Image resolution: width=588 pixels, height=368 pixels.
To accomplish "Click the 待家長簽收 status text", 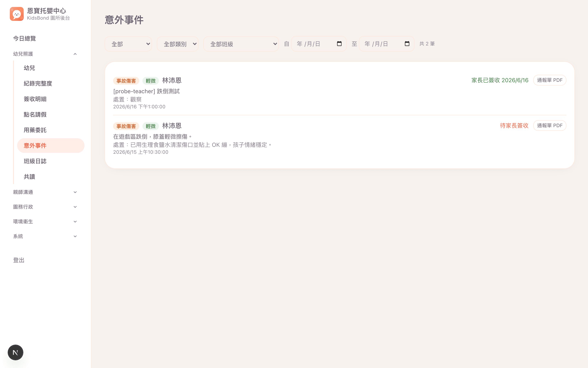I will click(514, 126).
